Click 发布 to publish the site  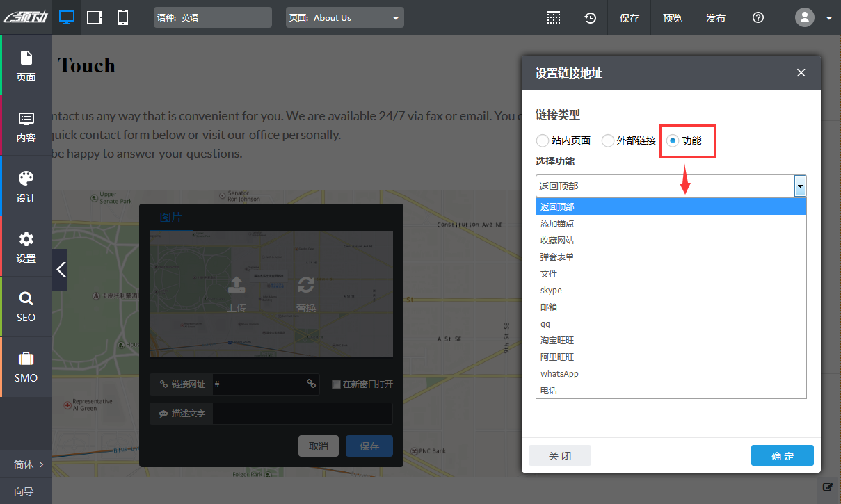(x=715, y=17)
